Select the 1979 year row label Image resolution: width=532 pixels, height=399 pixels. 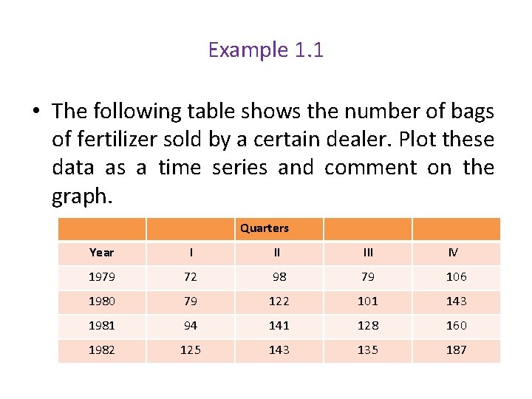102,278
